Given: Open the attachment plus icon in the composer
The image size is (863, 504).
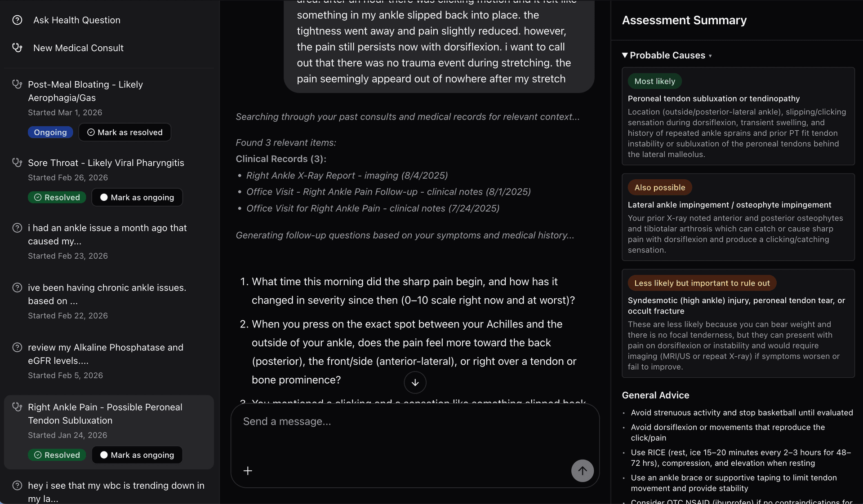Looking at the screenshot, I should click(248, 471).
